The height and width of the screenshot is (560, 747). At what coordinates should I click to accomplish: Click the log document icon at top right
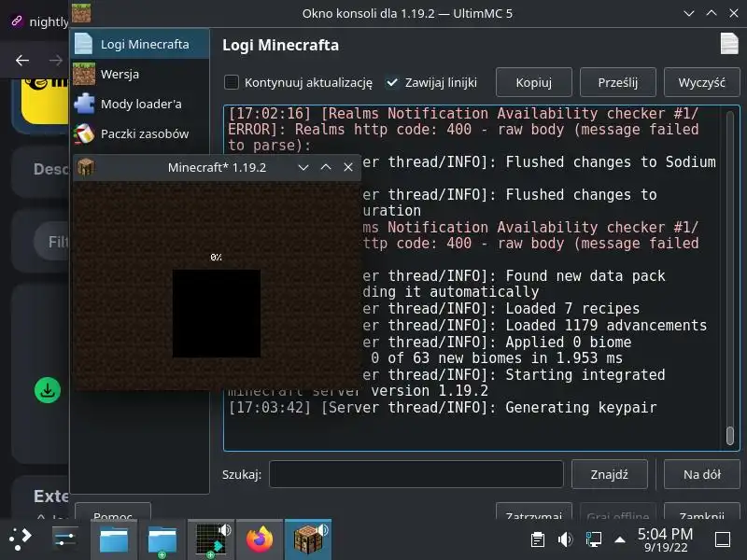729,44
